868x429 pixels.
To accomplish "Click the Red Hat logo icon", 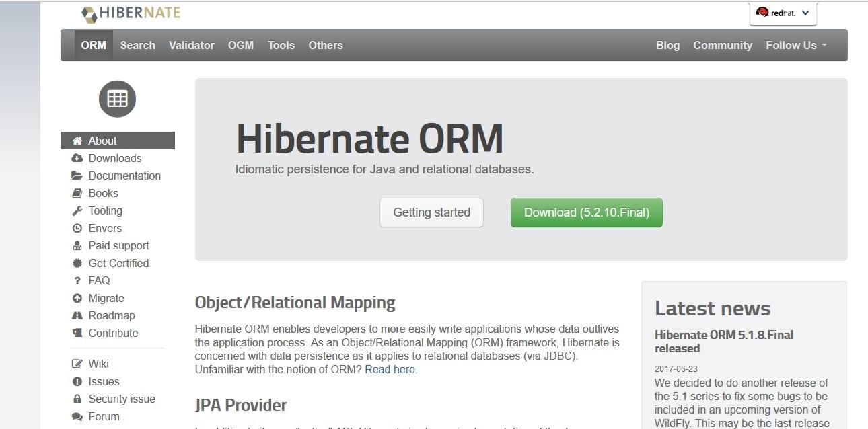I will (x=762, y=12).
